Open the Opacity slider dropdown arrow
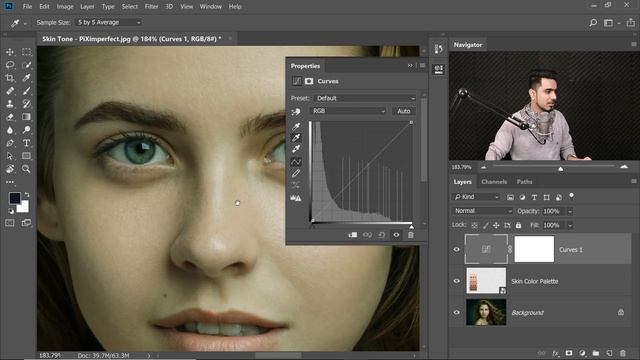This screenshot has height=360, width=640. [570, 211]
